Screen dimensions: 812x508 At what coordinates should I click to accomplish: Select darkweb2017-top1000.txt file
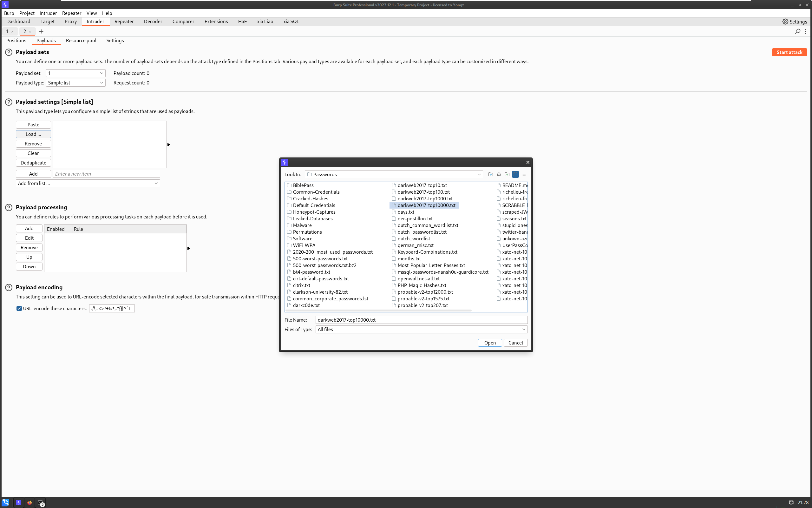click(x=422, y=198)
